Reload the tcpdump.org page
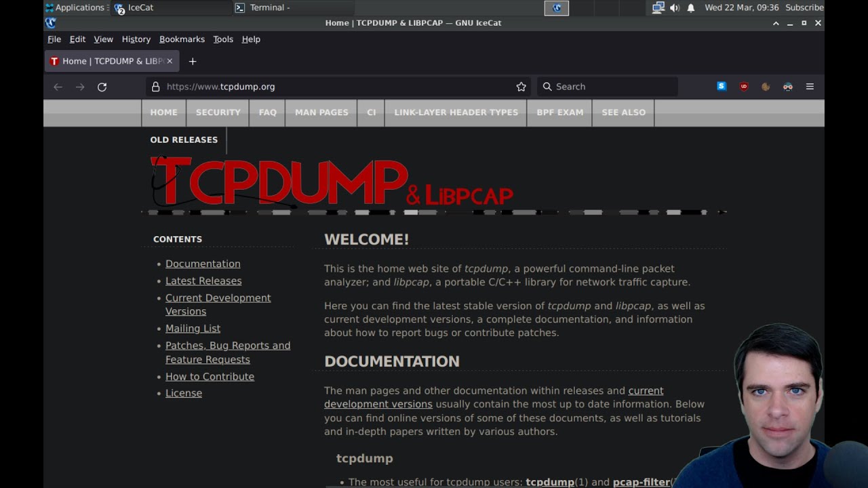 click(x=102, y=87)
